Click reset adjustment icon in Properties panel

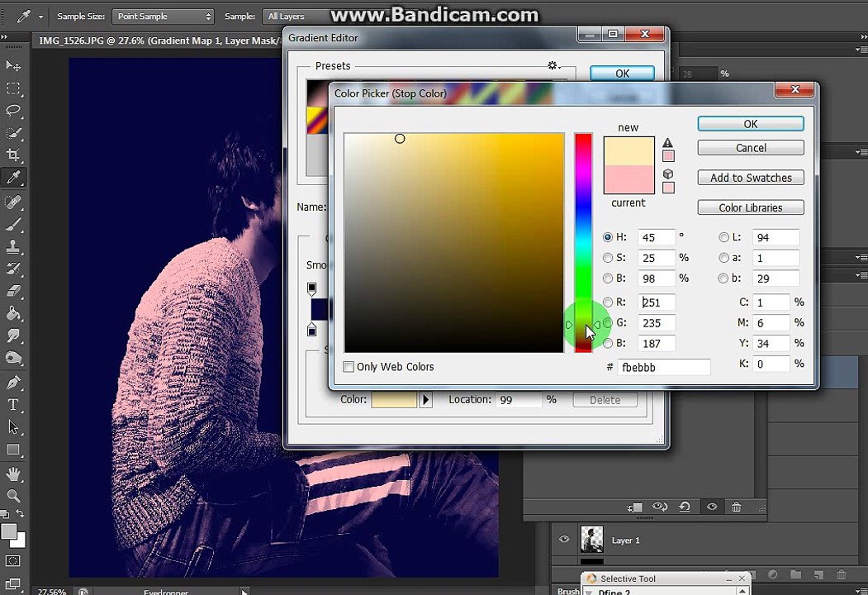[x=685, y=507]
